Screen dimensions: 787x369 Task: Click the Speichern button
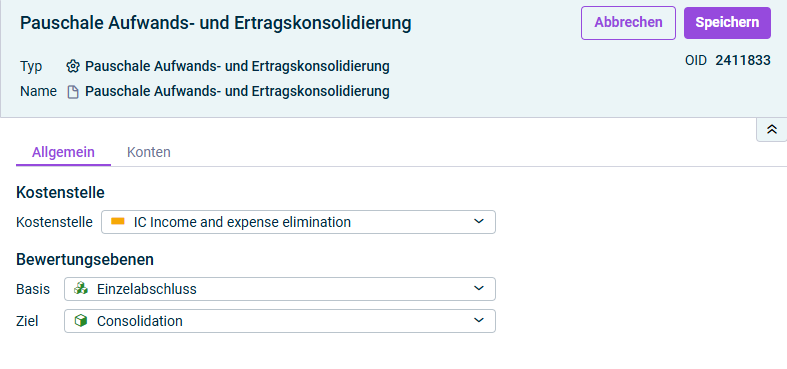tap(727, 23)
